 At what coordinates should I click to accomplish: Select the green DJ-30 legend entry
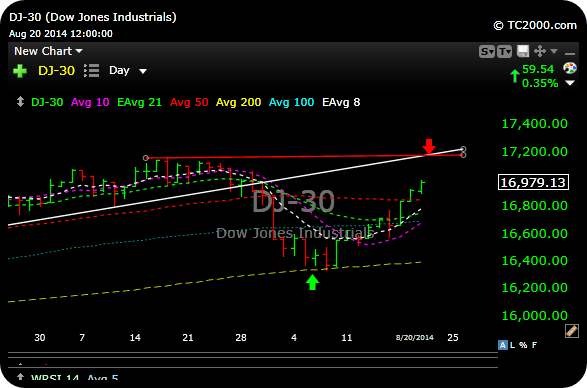click(47, 102)
